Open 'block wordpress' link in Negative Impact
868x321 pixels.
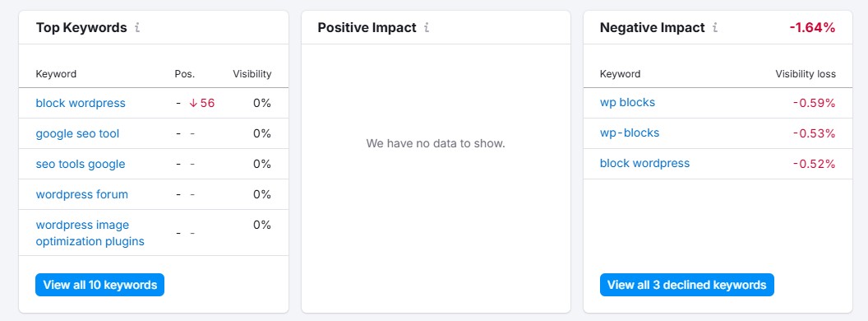[x=645, y=164]
